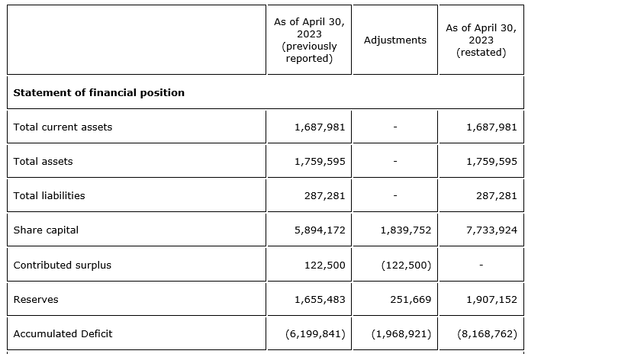This screenshot has height=354, width=644.
Task: Click the restated Share capital value 7,733,924
Action: (x=491, y=230)
